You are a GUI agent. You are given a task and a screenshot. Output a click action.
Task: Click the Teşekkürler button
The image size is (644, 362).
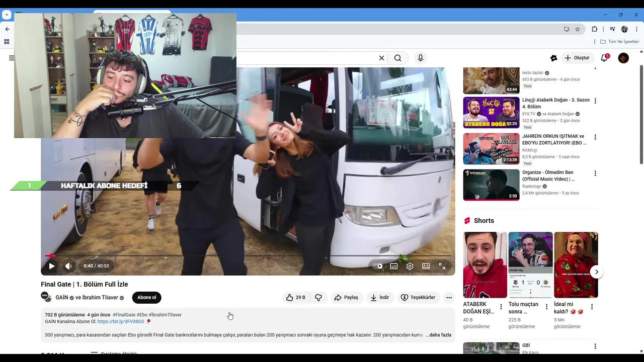418,298
